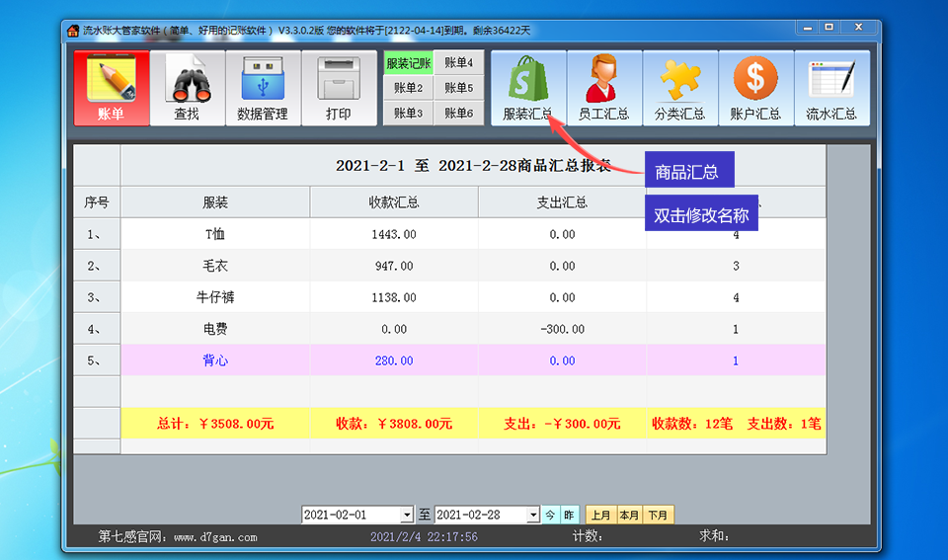Switch to 账单6 tab
Screen dimensions: 948x560
point(459,114)
